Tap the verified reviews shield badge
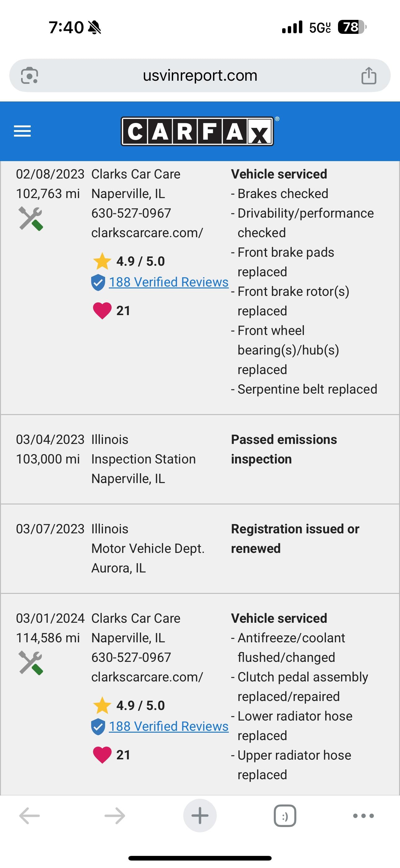This screenshot has width=400, height=868. [98, 282]
